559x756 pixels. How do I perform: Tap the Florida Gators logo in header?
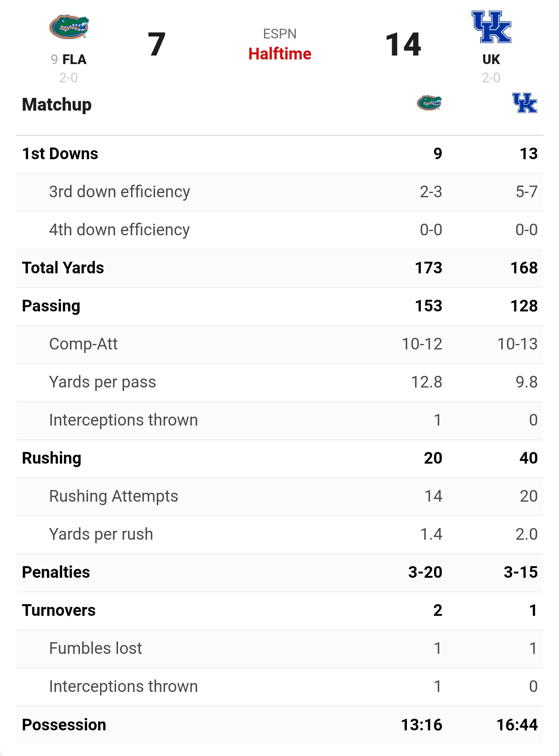[x=69, y=27]
